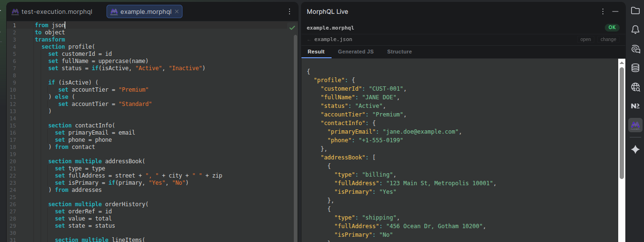Click the OK status badge

tap(612, 28)
